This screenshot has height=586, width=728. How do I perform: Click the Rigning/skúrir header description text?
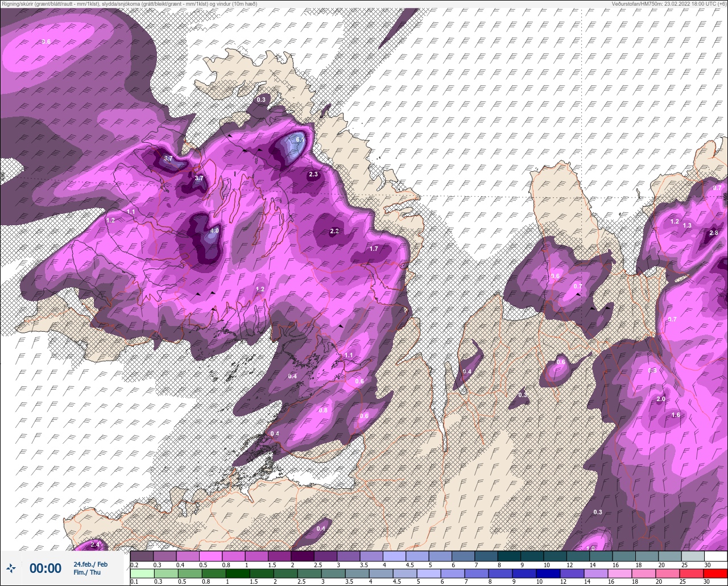pyautogui.click(x=129, y=3)
